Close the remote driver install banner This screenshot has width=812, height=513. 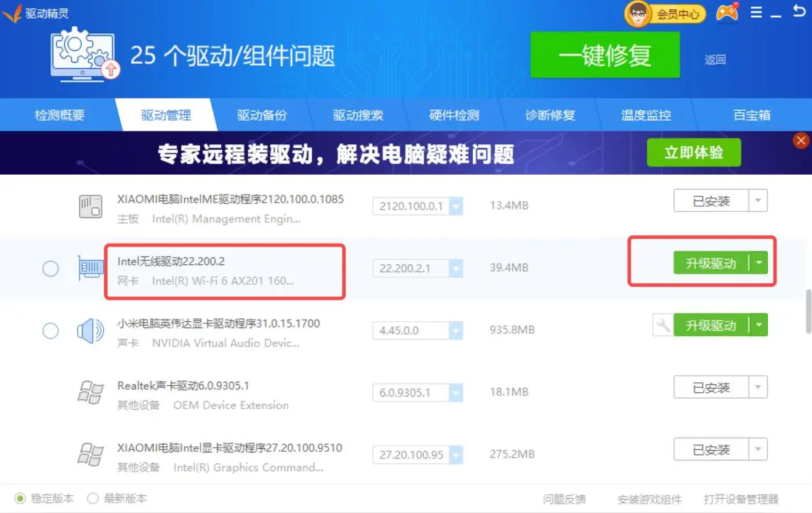(801, 141)
